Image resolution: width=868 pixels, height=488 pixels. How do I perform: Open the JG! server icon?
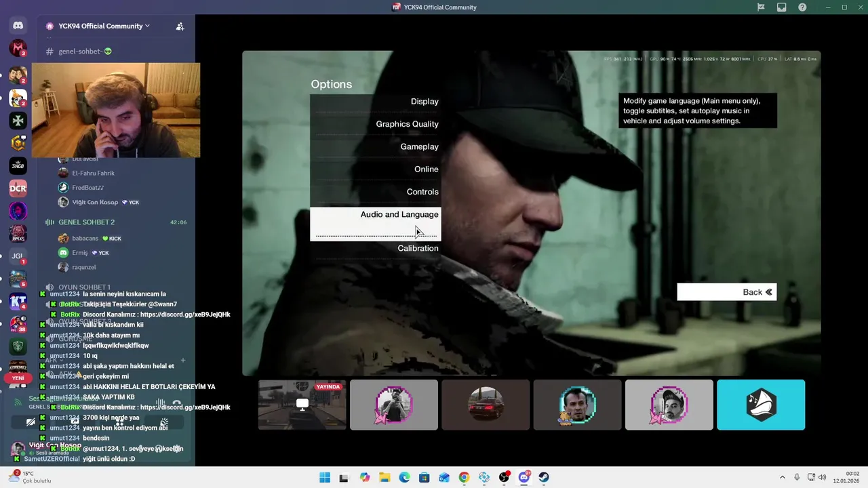(x=18, y=256)
